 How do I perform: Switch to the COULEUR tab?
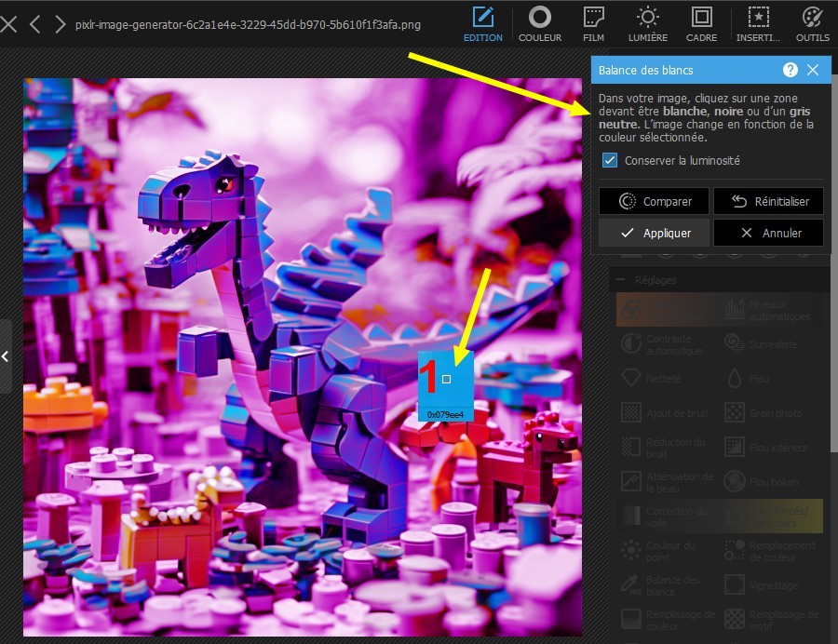[x=540, y=24]
